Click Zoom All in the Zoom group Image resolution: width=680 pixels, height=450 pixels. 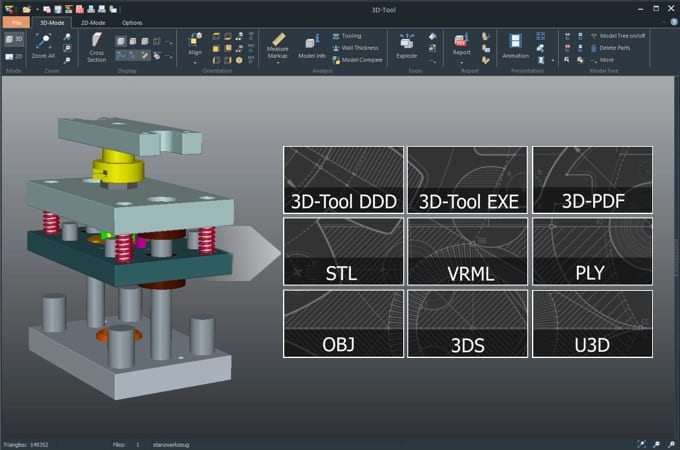click(43, 46)
